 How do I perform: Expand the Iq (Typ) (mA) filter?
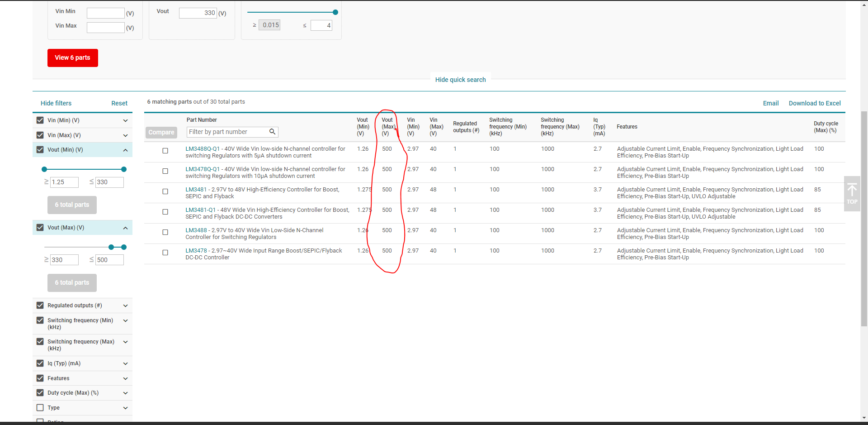tap(126, 363)
